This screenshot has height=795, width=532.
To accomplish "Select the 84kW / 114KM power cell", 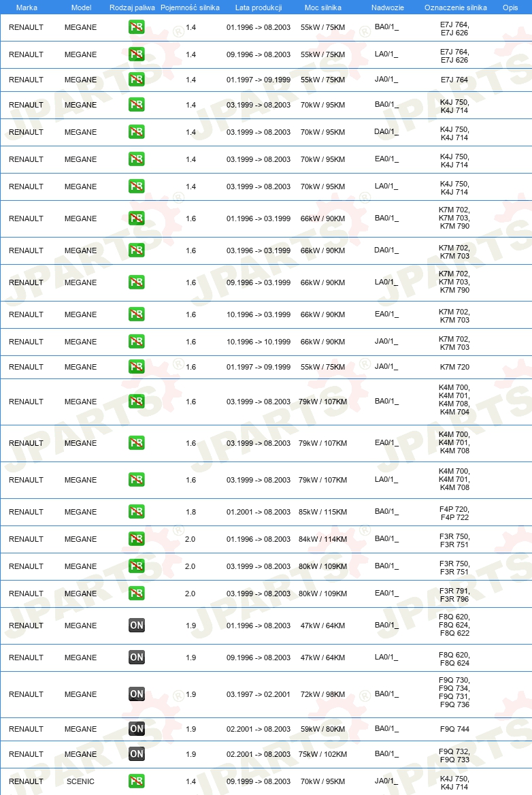I will tap(322, 539).
